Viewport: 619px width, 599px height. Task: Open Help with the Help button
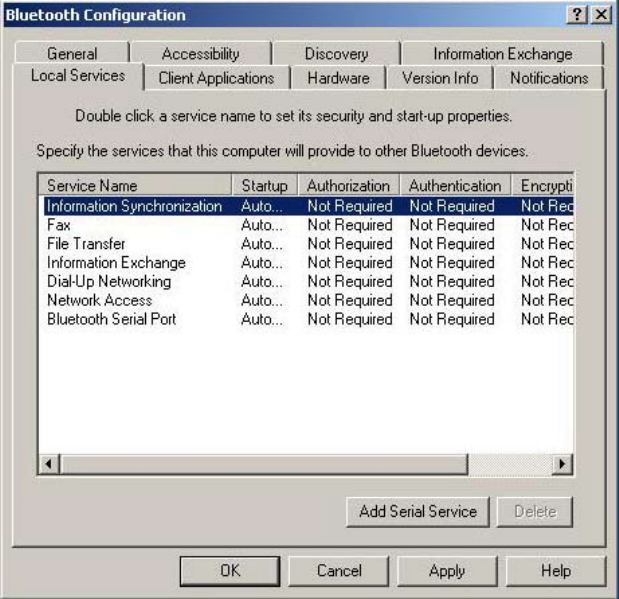pos(556,571)
